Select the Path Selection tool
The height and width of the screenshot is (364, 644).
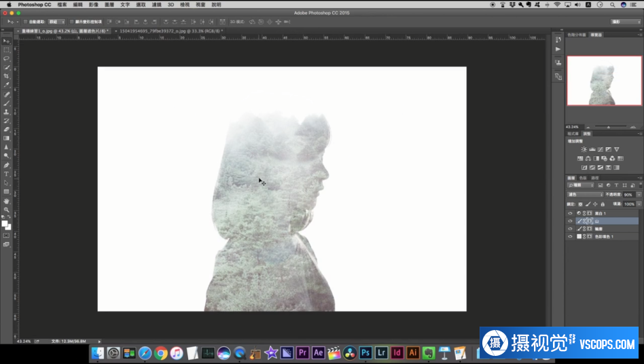click(x=6, y=183)
